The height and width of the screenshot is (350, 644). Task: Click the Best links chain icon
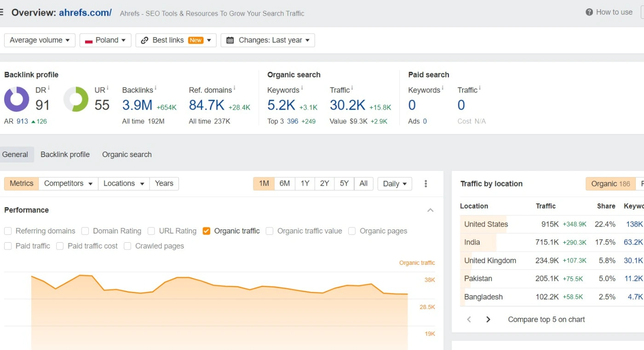[x=144, y=41]
